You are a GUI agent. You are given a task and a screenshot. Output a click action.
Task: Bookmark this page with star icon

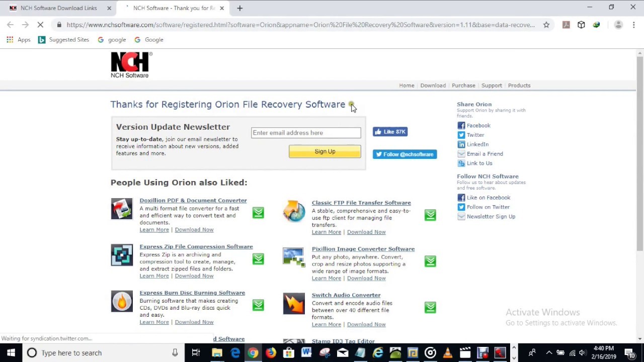[546, 25]
